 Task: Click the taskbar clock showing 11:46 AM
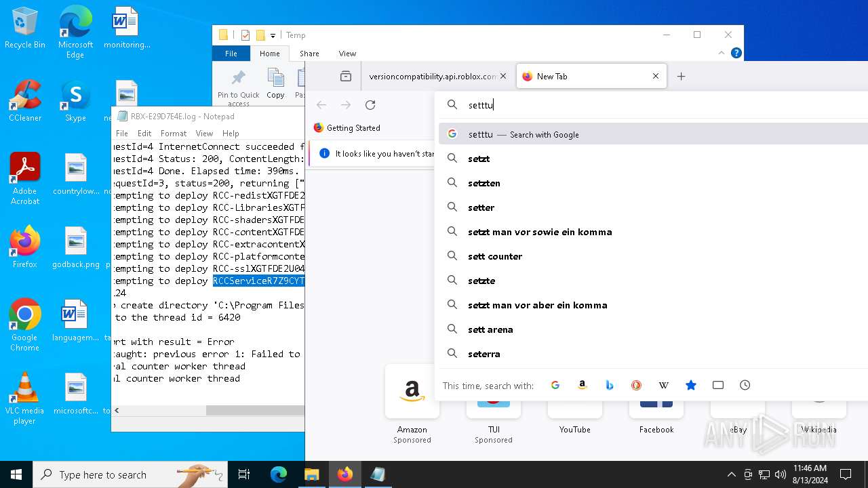pos(810,474)
